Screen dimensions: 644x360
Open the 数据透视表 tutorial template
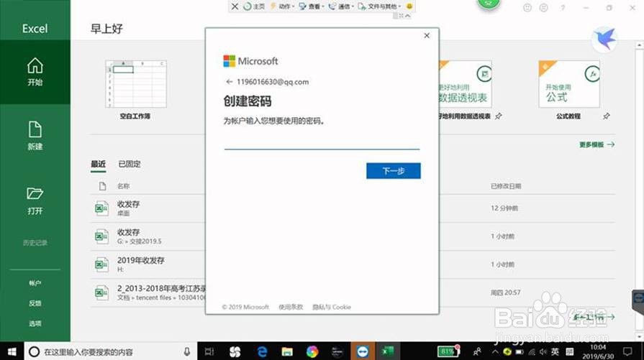[465, 83]
